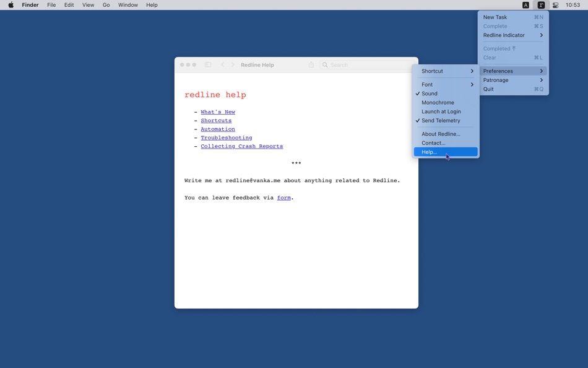The image size is (588, 368).
Task: Click the Search field in Help window
Action: [x=367, y=64]
